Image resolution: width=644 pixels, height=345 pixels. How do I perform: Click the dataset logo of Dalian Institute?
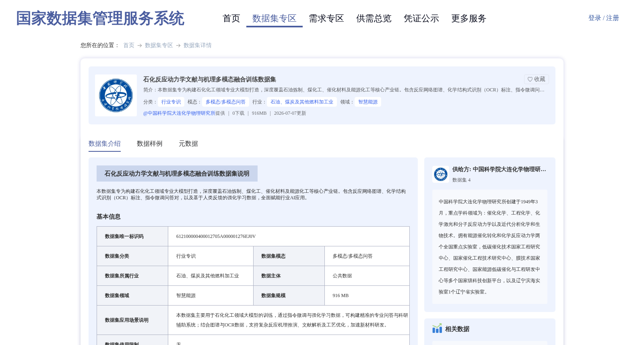[x=116, y=95]
